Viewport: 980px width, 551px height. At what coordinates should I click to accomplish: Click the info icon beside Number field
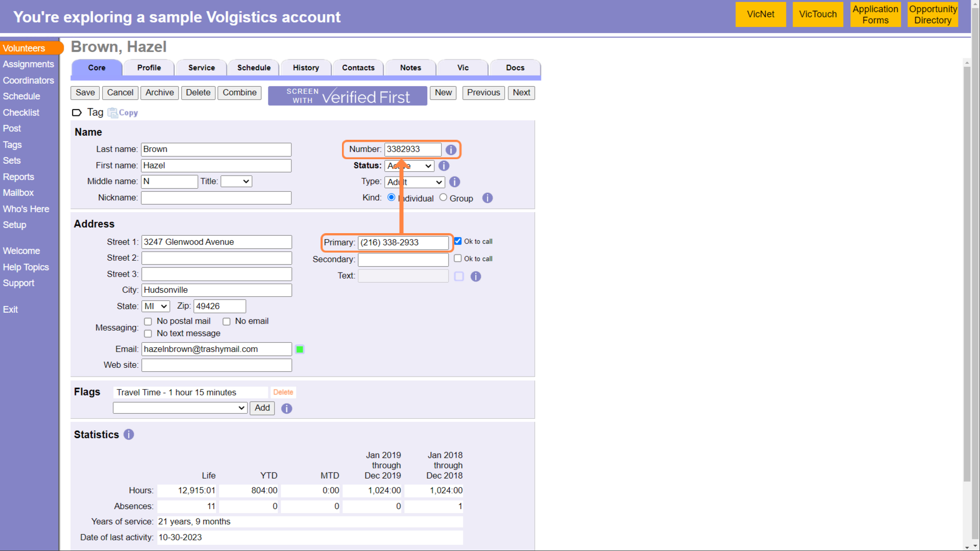[x=451, y=150]
